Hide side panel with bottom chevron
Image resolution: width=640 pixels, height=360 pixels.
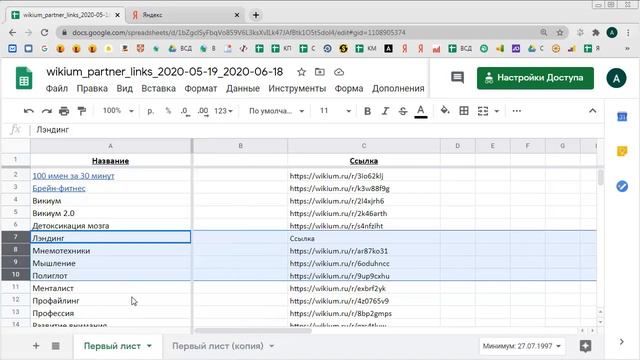622,342
